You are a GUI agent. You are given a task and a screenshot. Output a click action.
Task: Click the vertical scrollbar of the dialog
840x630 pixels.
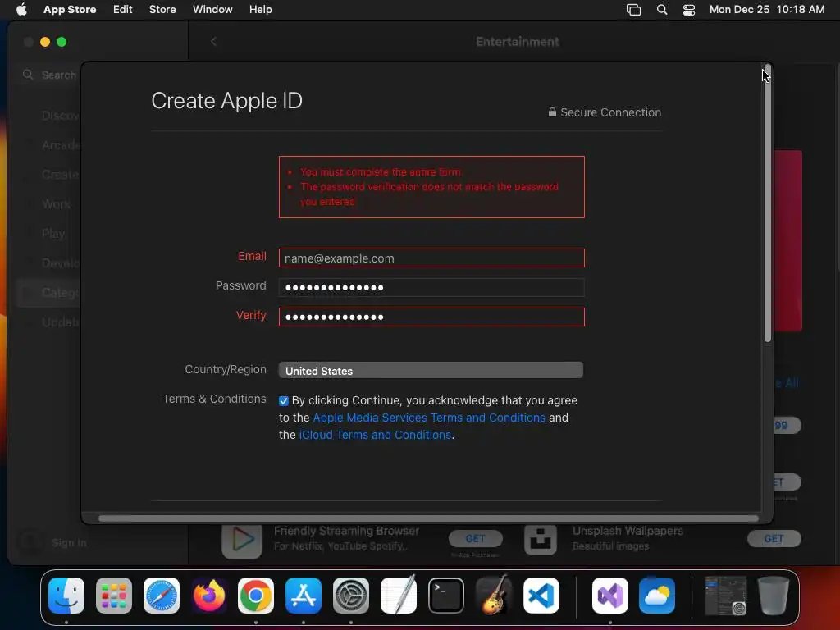(767, 203)
